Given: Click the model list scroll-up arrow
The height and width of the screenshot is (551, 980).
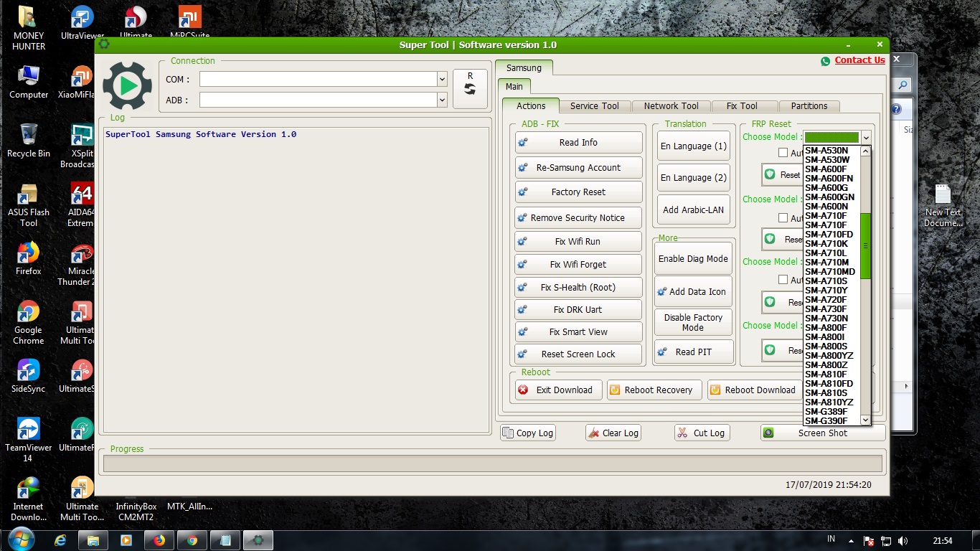Looking at the screenshot, I should pos(865,151).
